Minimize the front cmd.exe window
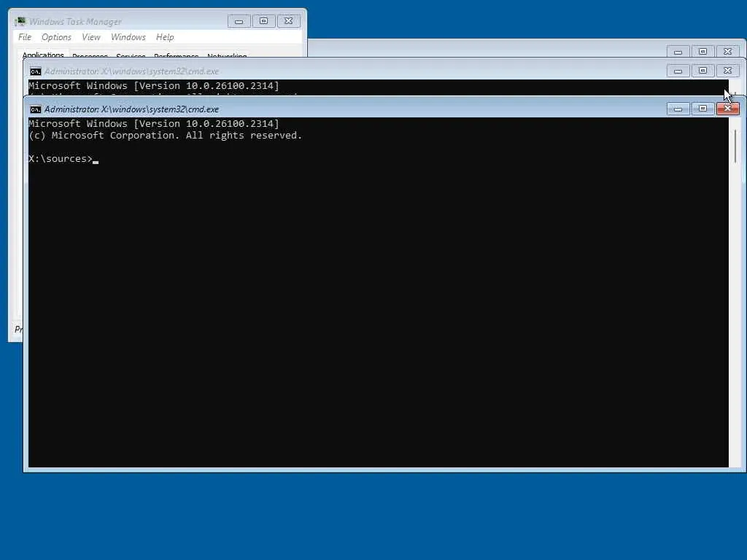The height and width of the screenshot is (560, 747). click(x=678, y=109)
